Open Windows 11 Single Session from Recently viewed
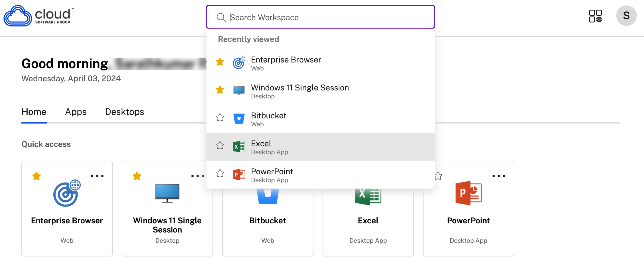The width and height of the screenshot is (644, 279). pos(321,91)
